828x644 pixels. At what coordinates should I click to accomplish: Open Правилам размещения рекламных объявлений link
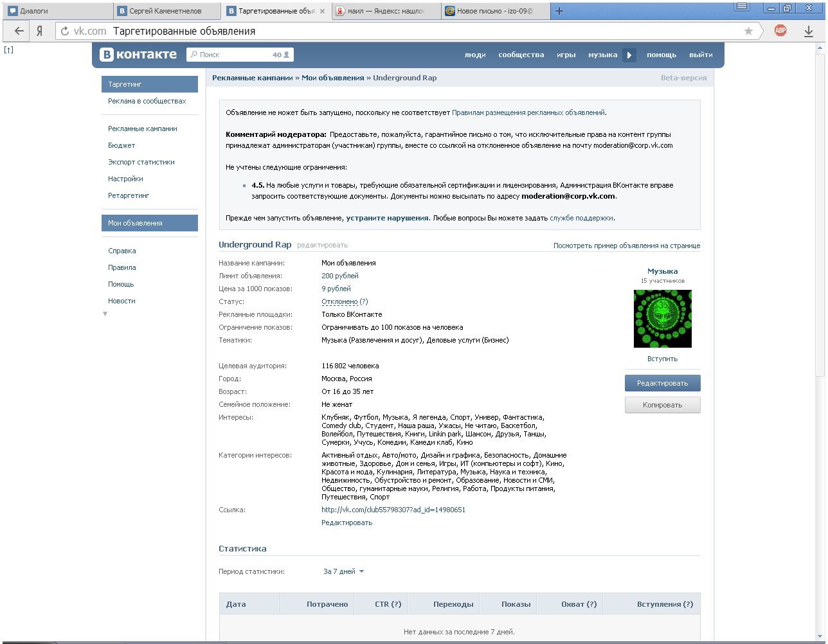click(x=528, y=112)
